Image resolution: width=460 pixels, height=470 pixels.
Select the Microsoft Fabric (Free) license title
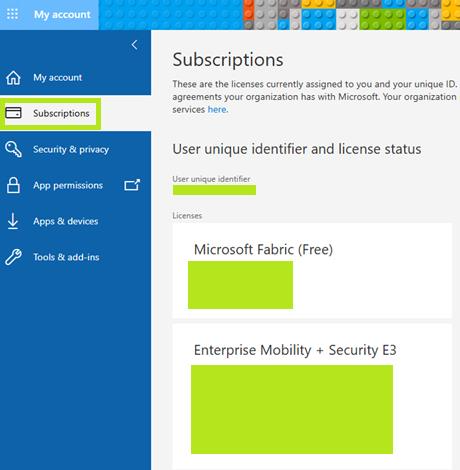click(x=263, y=249)
